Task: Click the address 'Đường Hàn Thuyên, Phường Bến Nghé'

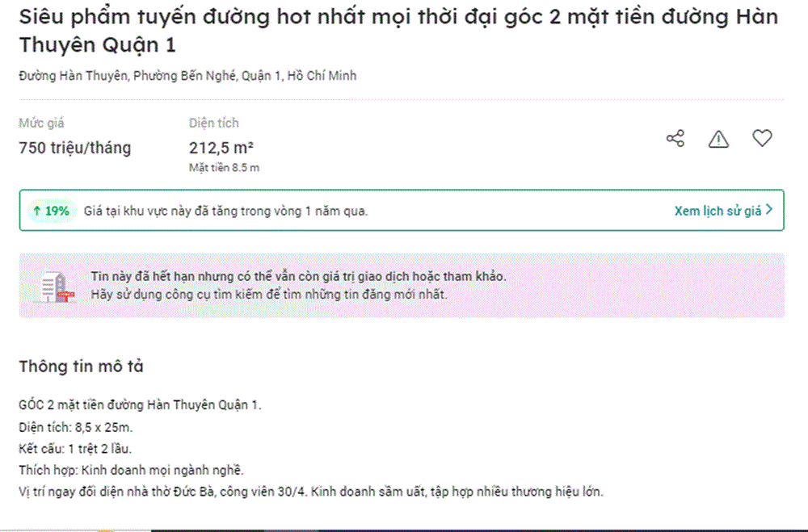Action: (189, 75)
